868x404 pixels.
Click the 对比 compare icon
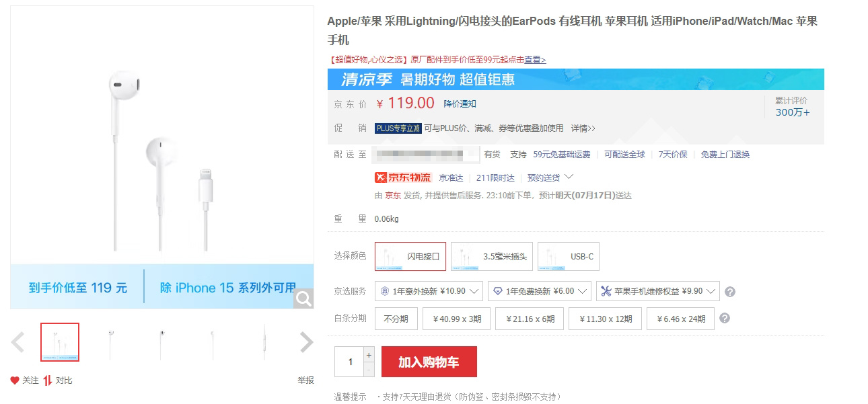[48, 380]
